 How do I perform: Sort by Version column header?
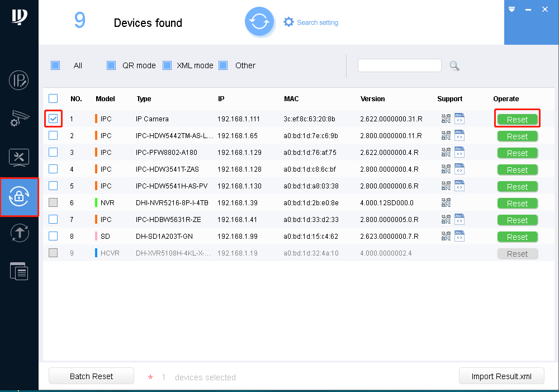(372, 99)
